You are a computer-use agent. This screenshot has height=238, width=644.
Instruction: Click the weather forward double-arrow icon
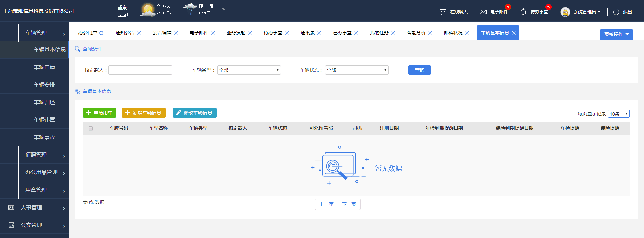(223, 10)
